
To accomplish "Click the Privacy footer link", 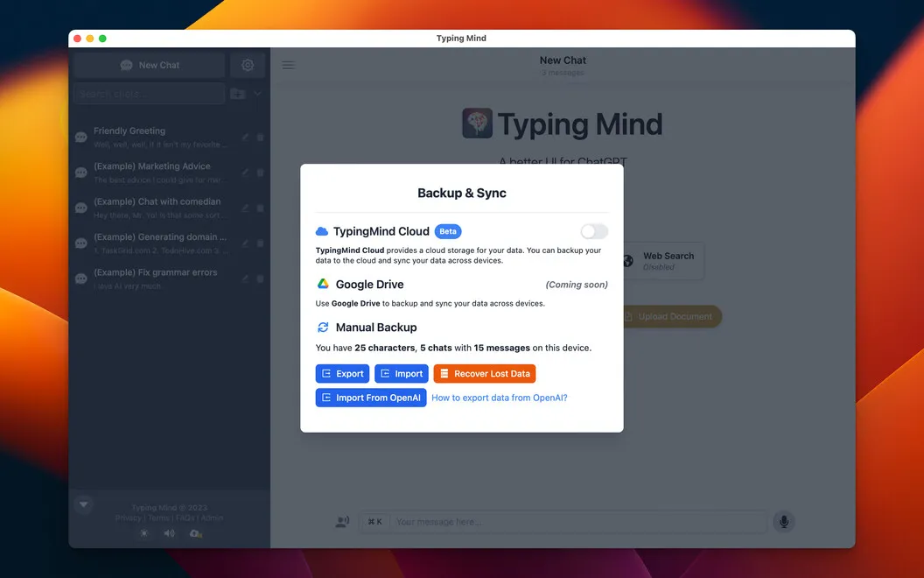I will 128,518.
